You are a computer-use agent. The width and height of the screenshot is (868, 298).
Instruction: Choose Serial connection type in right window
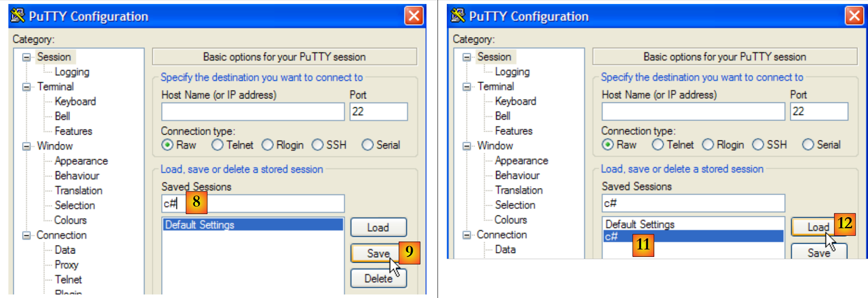[x=808, y=144]
